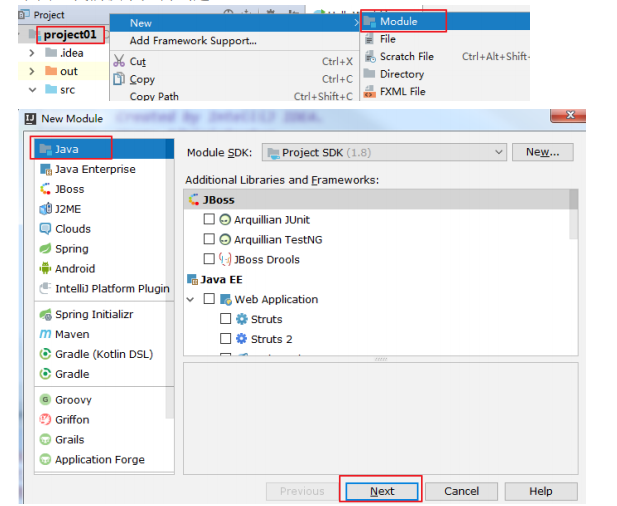Close the New Module dialog
617x506 pixels.
click(568, 115)
